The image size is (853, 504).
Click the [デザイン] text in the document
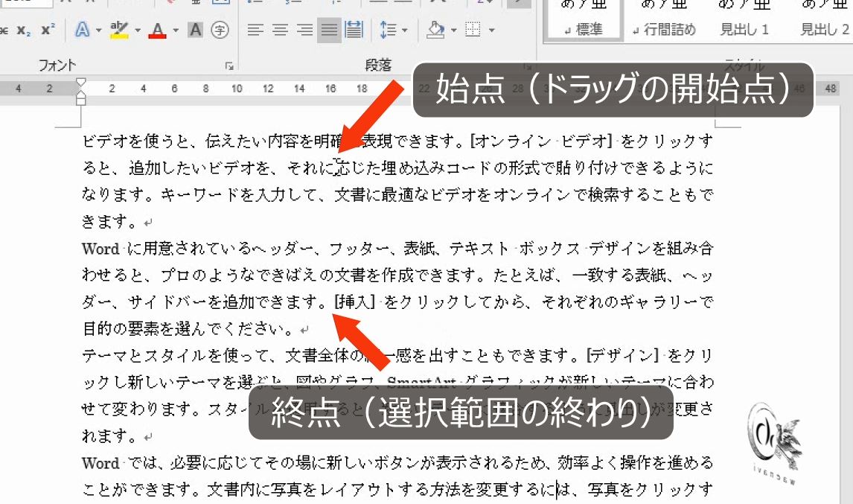(623, 356)
